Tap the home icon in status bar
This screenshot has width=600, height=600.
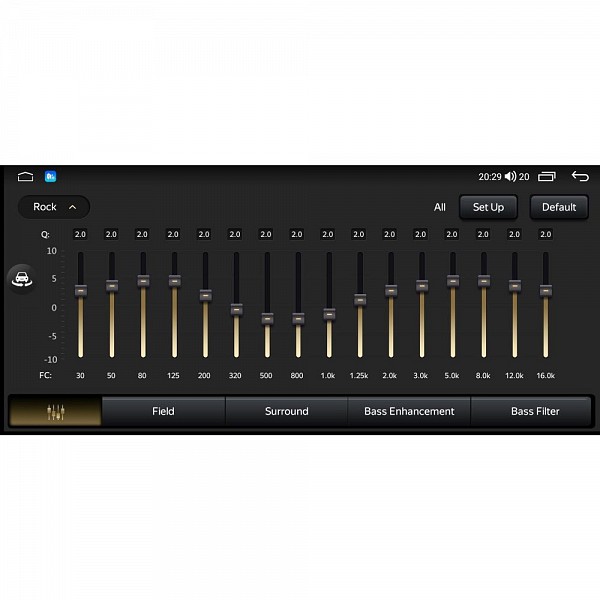pyautogui.click(x=25, y=177)
